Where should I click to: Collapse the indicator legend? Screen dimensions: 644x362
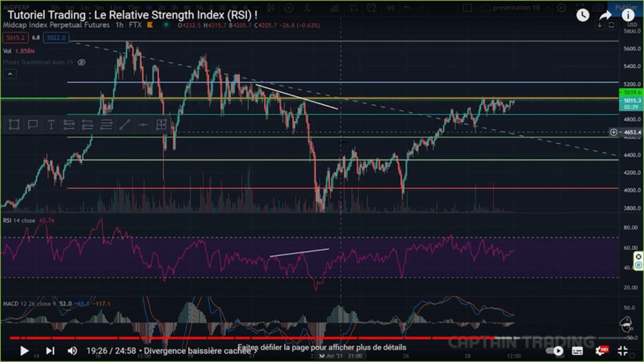pos(10,74)
